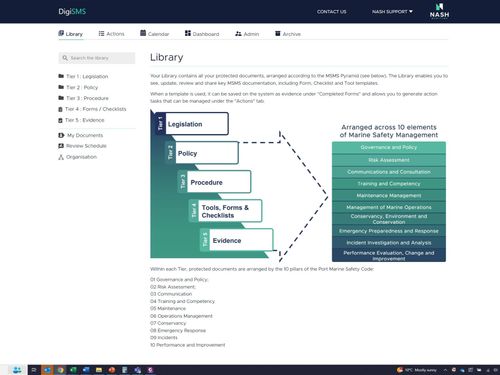Open Excel from the taskbar
Screen dimensions: 500x375
73,370
